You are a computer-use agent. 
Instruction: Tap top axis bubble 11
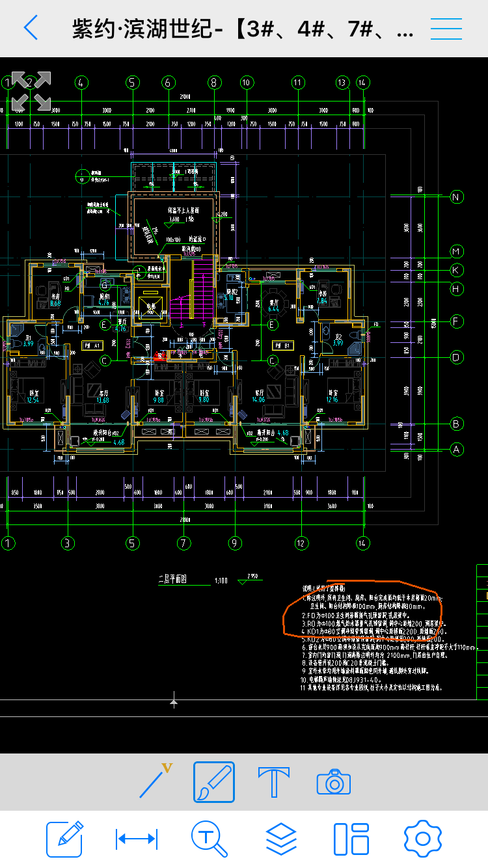(298, 83)
